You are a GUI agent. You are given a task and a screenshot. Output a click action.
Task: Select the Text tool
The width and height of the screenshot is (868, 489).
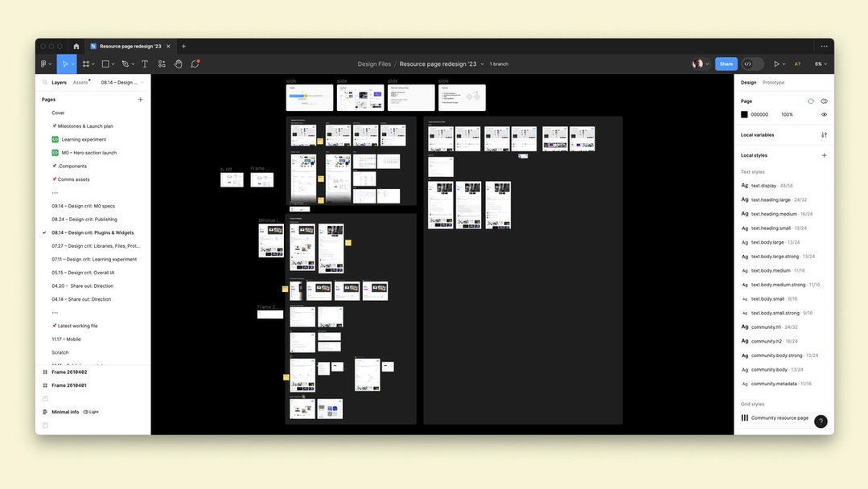click(145, 64)
